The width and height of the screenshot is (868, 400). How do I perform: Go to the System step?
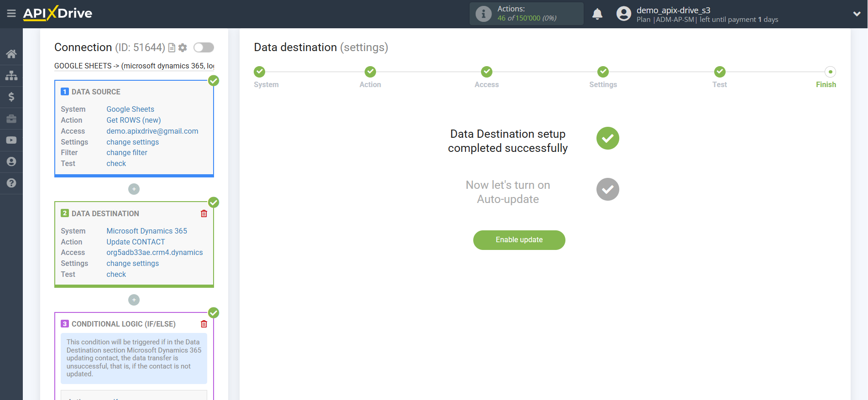point(260,72)
